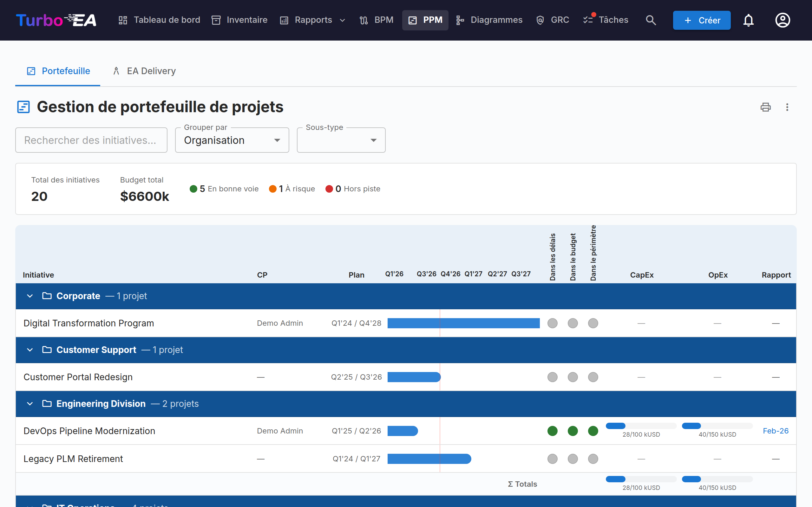This screenshot has height=507, width=812.
Task: Collapse the Customer Support group
Action: coord(30,350)
